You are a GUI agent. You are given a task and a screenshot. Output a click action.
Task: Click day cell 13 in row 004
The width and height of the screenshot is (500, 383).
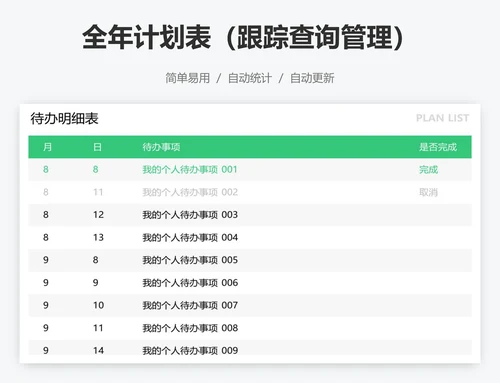pyautogui.click(x=98, y=237)
